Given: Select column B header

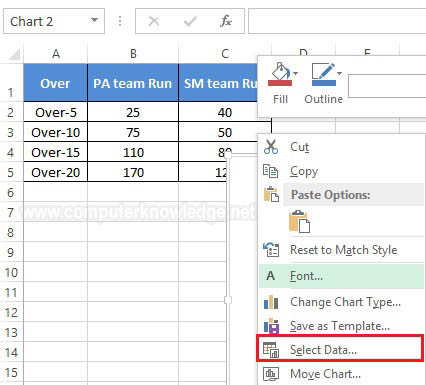Looking at the screenshot, I should click(x=133, y=53).
